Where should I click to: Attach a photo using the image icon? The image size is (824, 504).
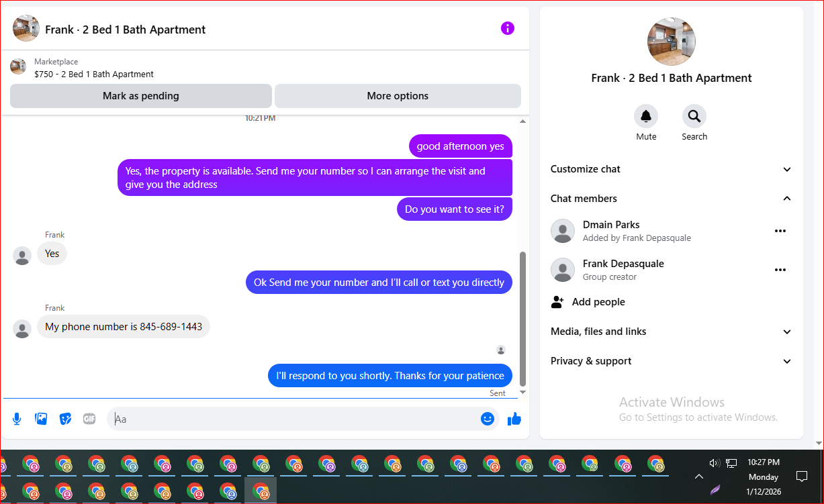[x=41, y=419]
